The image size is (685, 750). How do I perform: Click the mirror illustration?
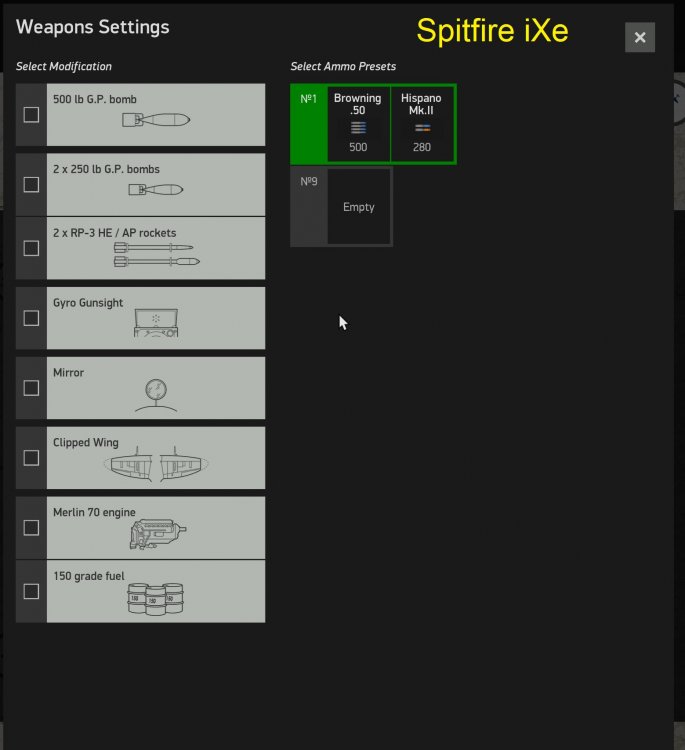(156, 395)
